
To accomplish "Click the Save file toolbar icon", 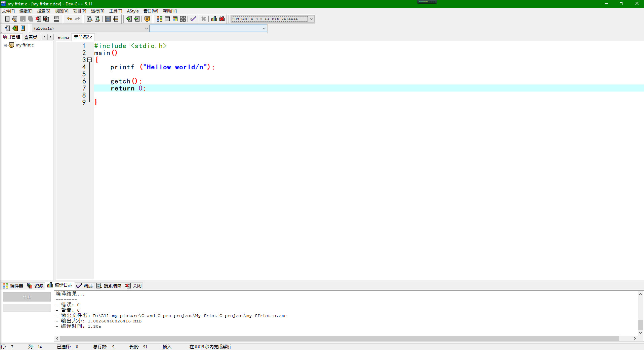I will coord(23,19).
